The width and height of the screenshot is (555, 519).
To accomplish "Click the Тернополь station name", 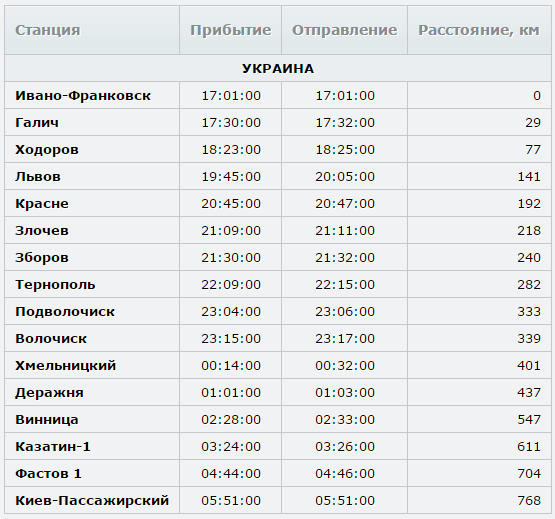I will tap(55, 285).
